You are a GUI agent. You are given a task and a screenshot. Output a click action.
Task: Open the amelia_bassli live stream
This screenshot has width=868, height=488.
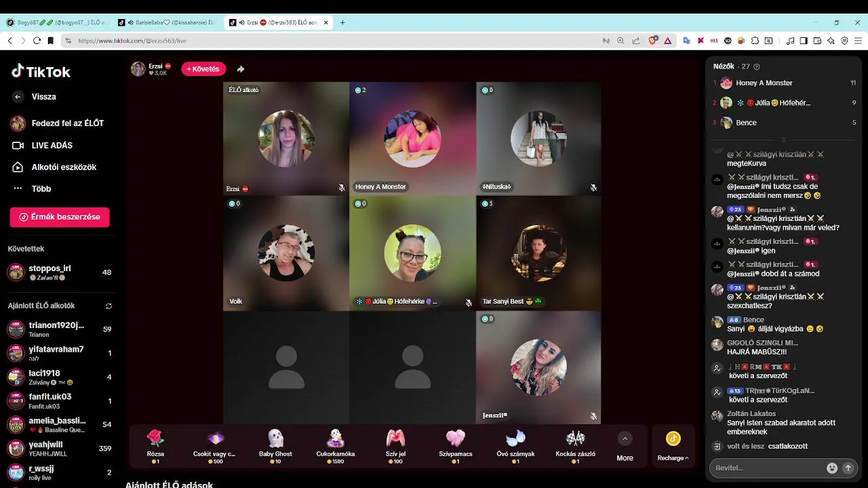(x=60, y=424)
